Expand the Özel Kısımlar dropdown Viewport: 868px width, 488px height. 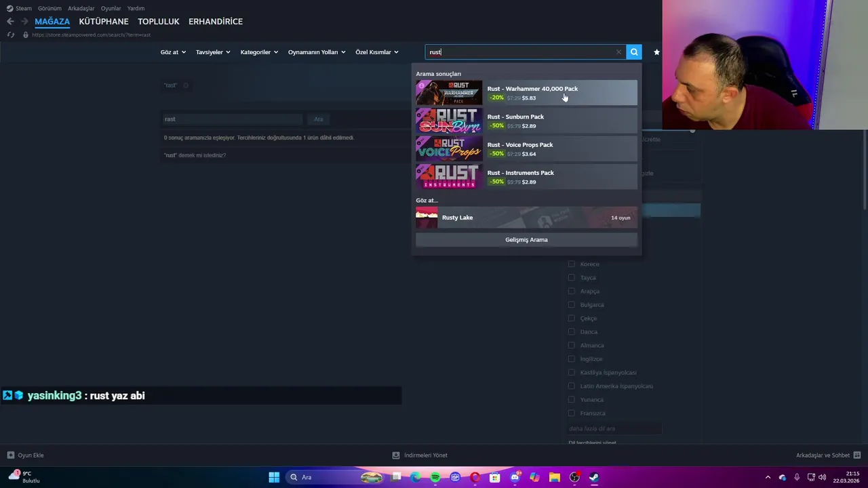coord(377,52)
